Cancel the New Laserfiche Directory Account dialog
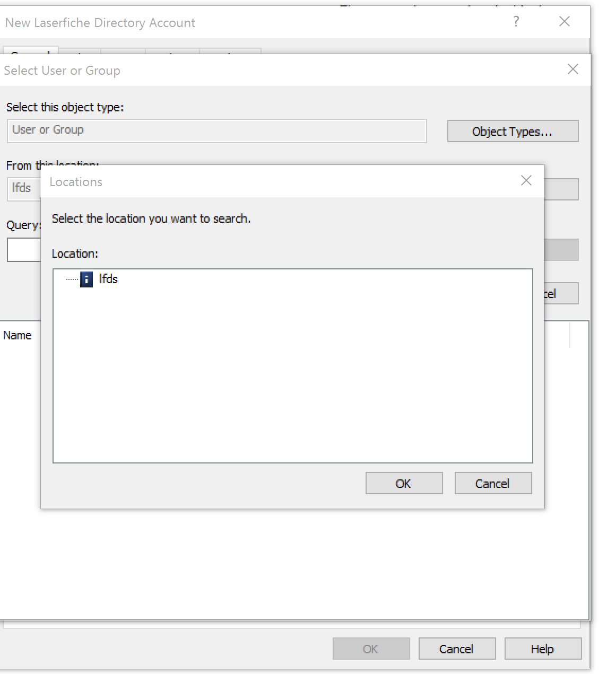This screenshot has width=616, height=674. pyautogui.click(x=457, y=649)
